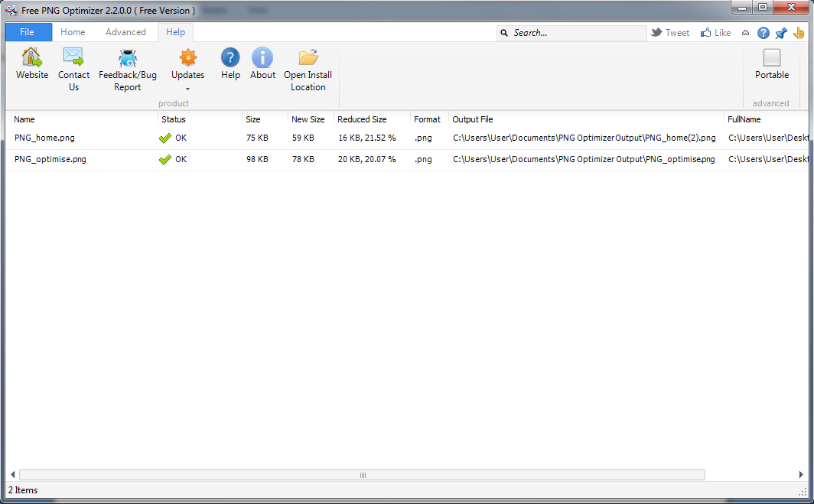This screenshot has height=504, width=814.
Task: Click the 98 KB size cell
Action: pyautogui.click(x=257, y=159)
